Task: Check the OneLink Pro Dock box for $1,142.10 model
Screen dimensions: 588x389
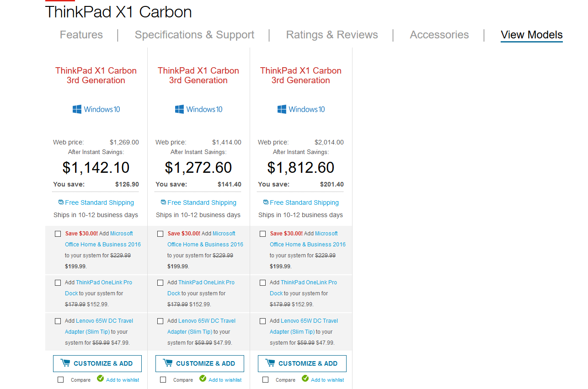Action: pyautogui.click(x=58, y=282)
